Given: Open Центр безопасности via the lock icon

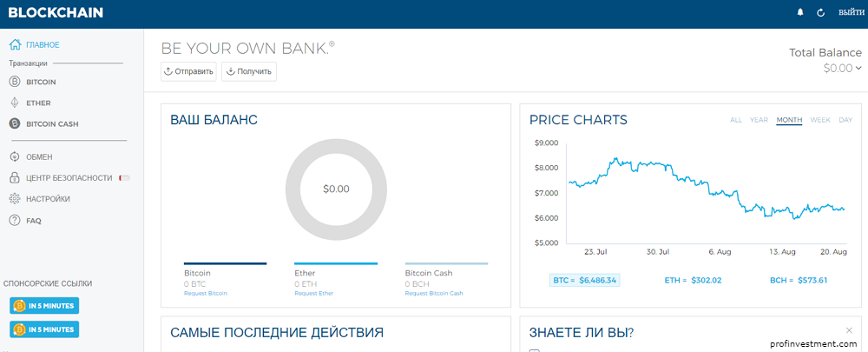Looking at the screenshot, I should point(14,177).
